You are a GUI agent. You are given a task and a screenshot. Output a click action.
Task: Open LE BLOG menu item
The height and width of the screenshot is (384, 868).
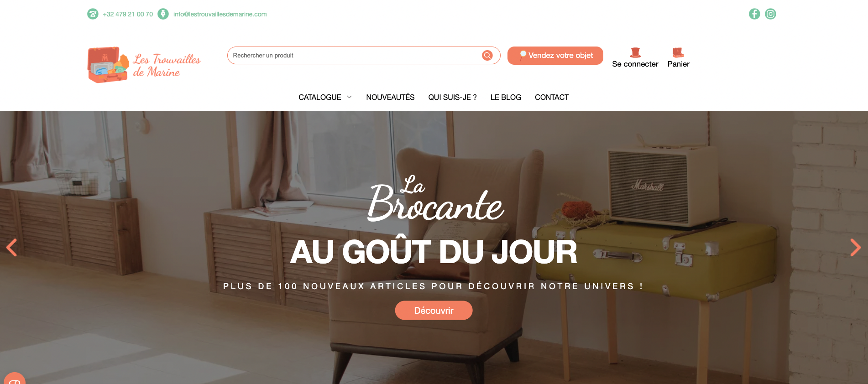[x=506, y=97]
